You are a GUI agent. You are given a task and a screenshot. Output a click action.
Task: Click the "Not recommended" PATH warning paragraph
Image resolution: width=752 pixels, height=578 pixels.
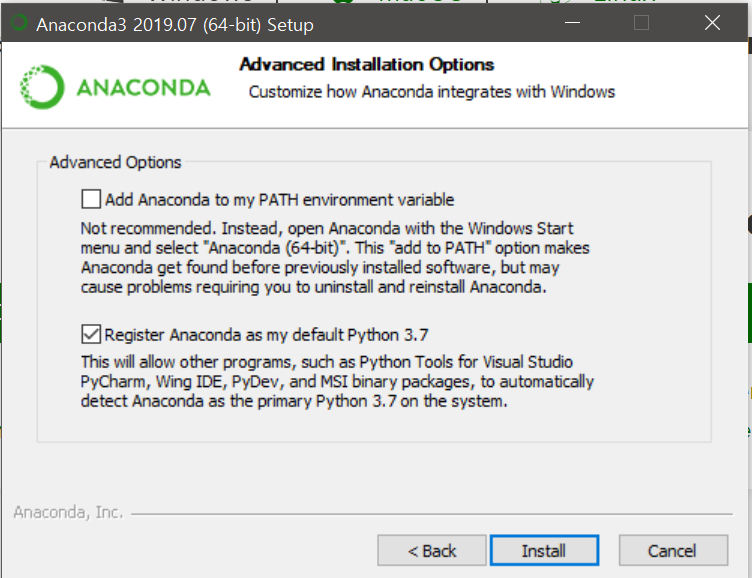(335, 256)
